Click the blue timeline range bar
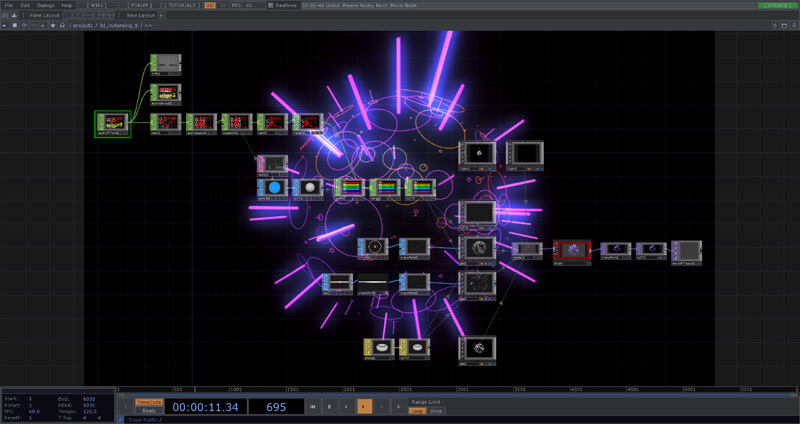This screenshot has width=800, height=424. click(x=457, y=395)
